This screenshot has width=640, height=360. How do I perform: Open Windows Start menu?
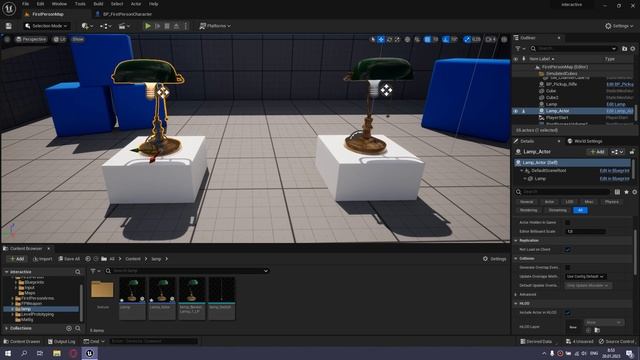[x=8, y=353]
